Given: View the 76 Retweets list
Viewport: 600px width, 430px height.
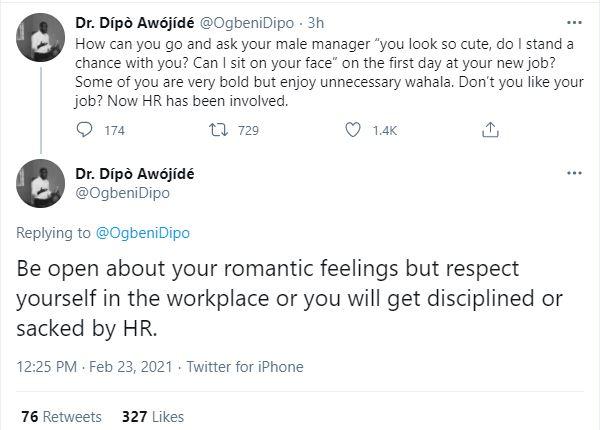Looking at the screenshot, I should (x=60, y=415).
